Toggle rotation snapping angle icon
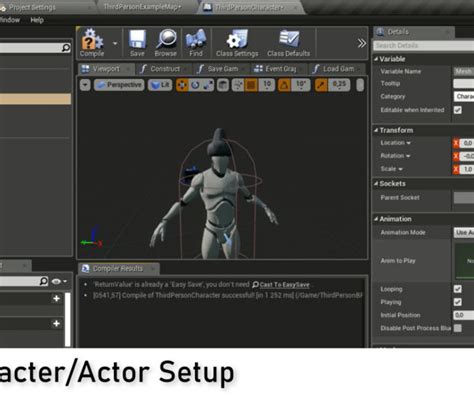This screenshot has width=474, height=395. coord(284,85)
